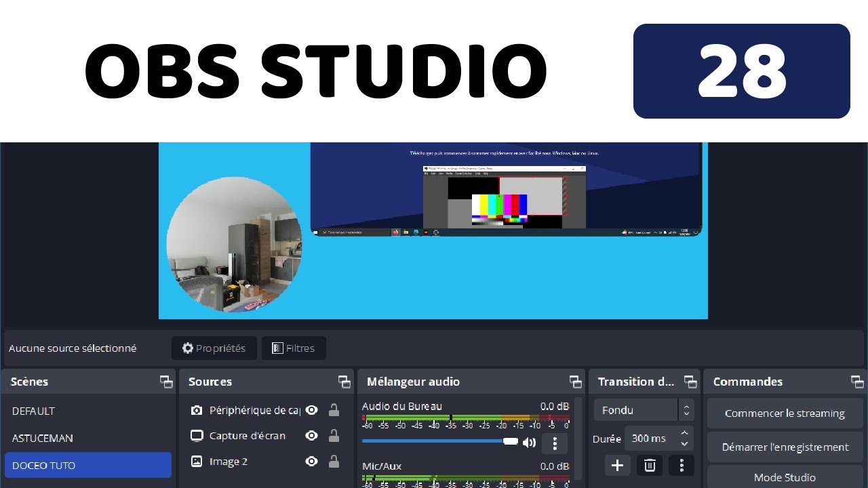Click the Audio du Bureau level meter
This screenshot has height=488, width=868.
point(466,418)
